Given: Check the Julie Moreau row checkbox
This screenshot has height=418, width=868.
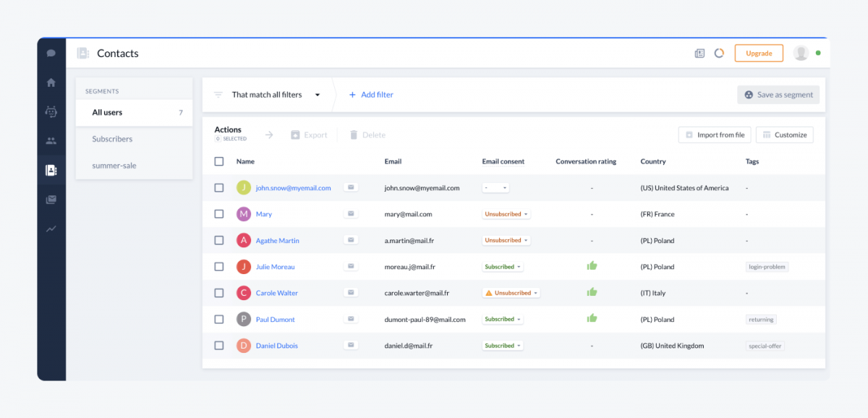Looking at the screenshot, I should 219,267.
